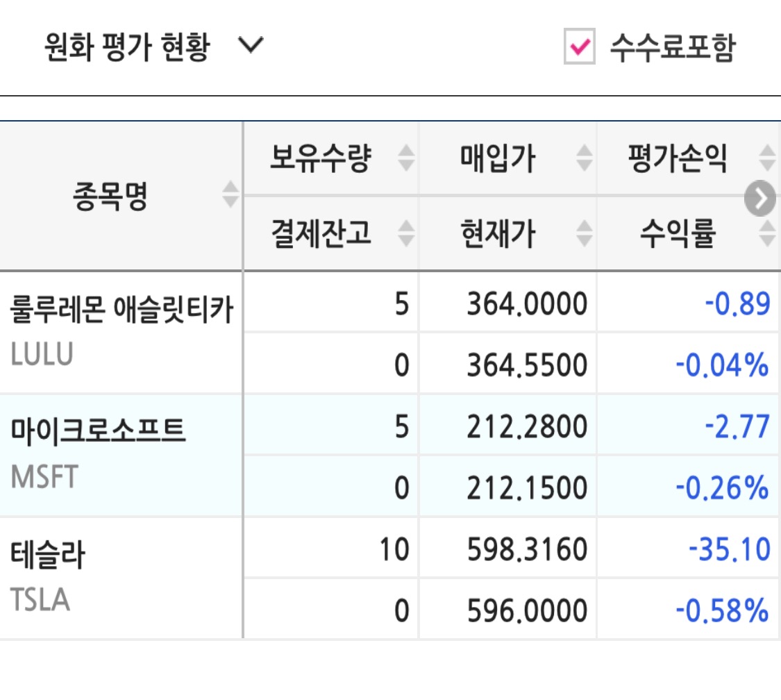Viewport: 781px width, 700px height.
Task: Sort by 결제잔고 column arrows
Action: click(406, 233)
